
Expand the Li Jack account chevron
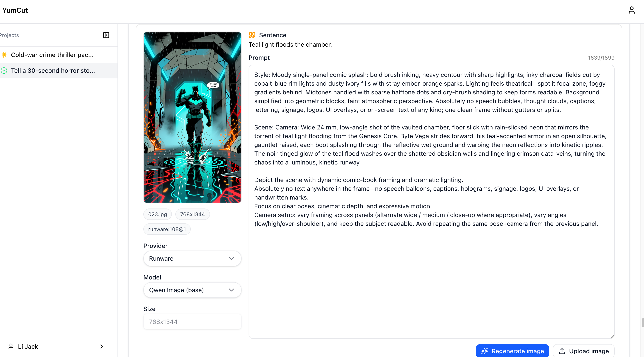click(101, 346)
